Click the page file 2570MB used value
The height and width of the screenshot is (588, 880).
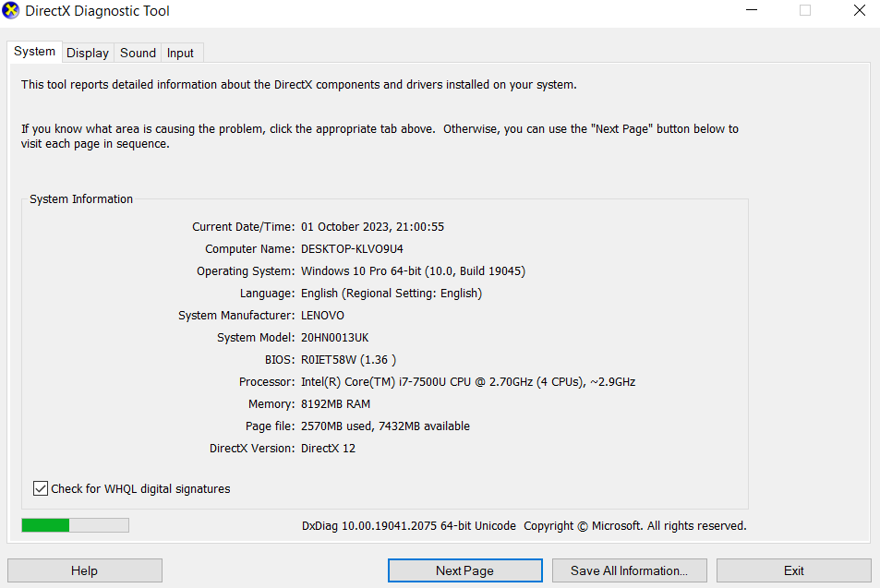click(x=385, y=426)
